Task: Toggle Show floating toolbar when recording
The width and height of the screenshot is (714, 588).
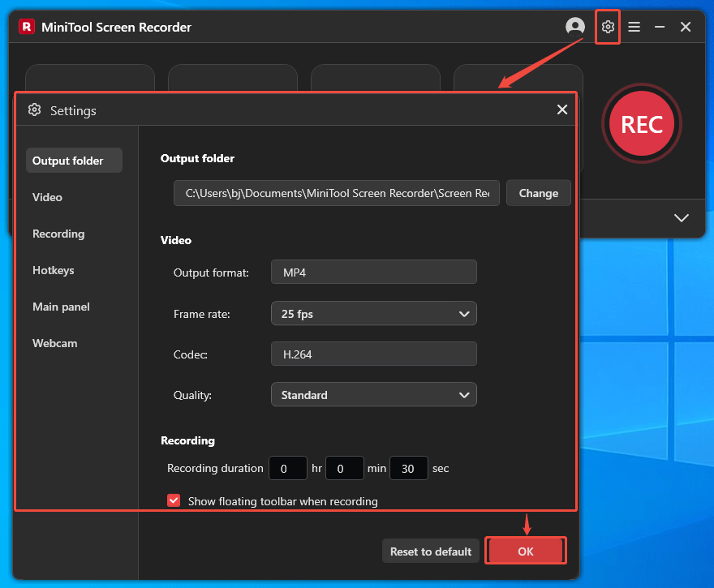Action: coord(174,500)
